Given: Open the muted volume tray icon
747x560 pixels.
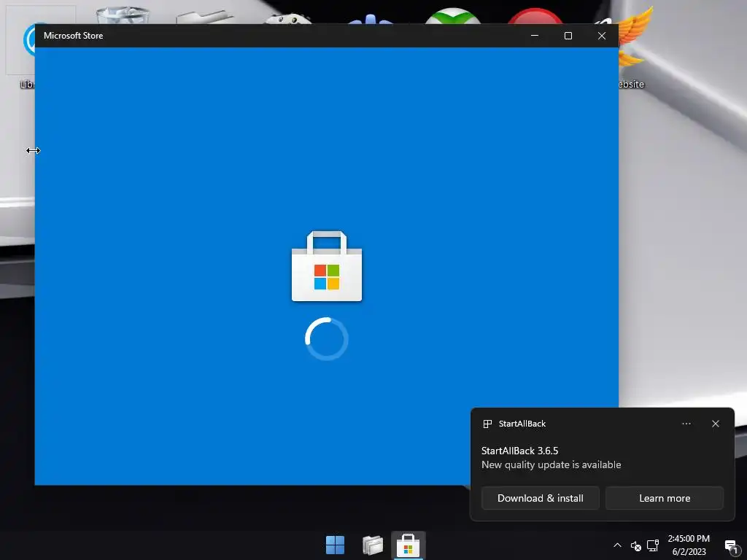Looking at the screenshot, I should point(635,545).
